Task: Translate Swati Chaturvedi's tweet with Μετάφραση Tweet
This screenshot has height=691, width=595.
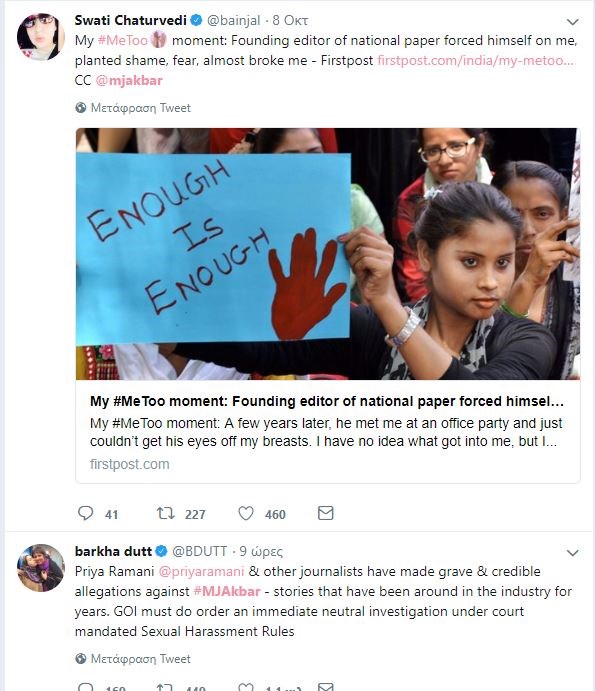Action: [x=141, y=108]
